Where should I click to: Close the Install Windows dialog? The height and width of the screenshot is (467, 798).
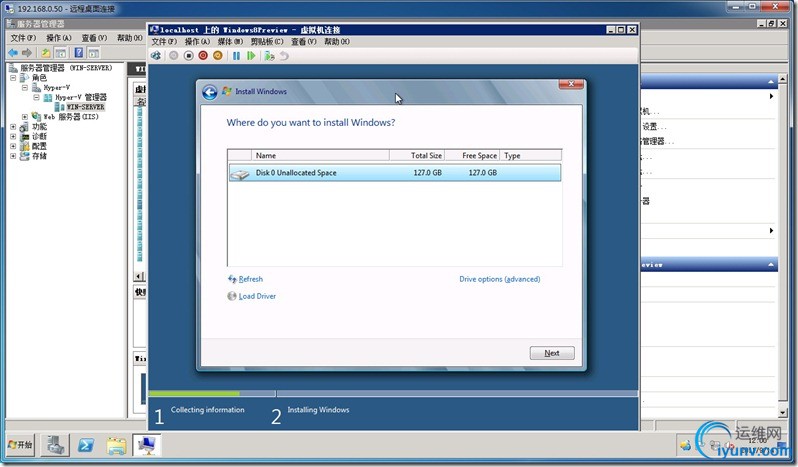(571, 84)
